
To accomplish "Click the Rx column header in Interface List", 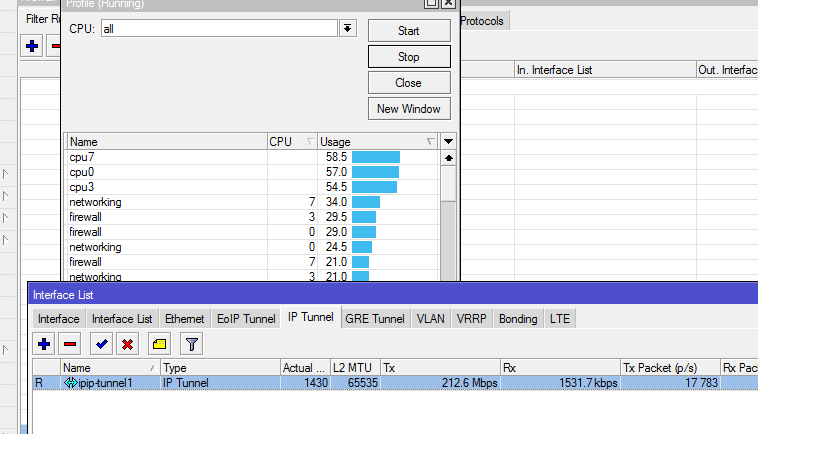I will coord(560,368).
